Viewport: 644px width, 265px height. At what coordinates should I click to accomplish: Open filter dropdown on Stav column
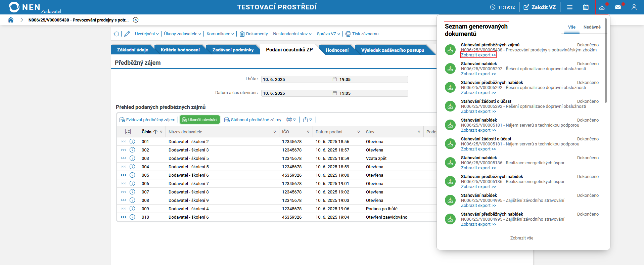point(419,132)
